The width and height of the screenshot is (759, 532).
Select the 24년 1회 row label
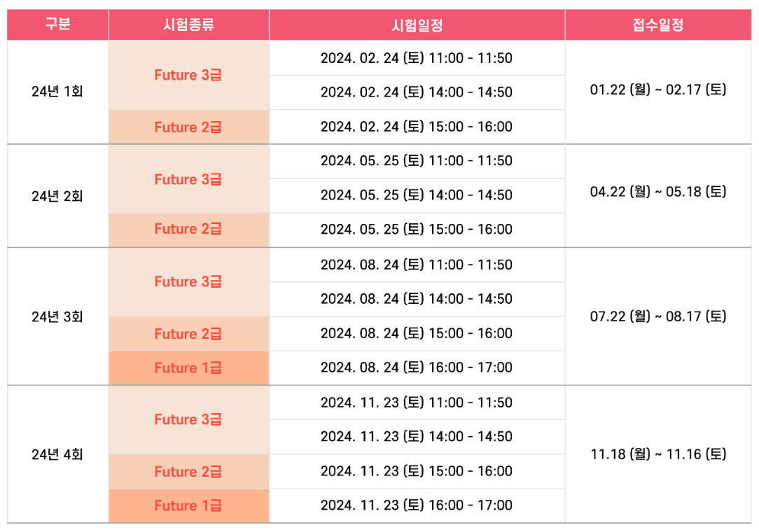coord(57,92)
